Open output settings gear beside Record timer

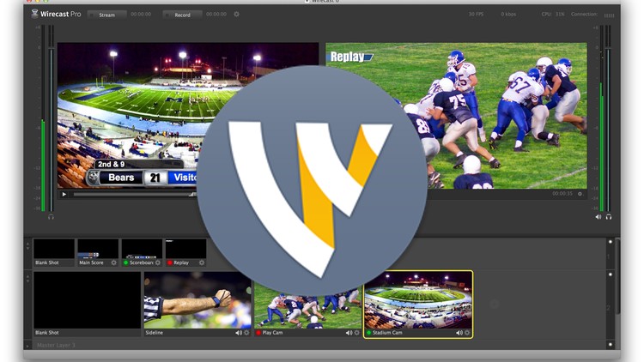pyautogui.click(x=237, y=14)
